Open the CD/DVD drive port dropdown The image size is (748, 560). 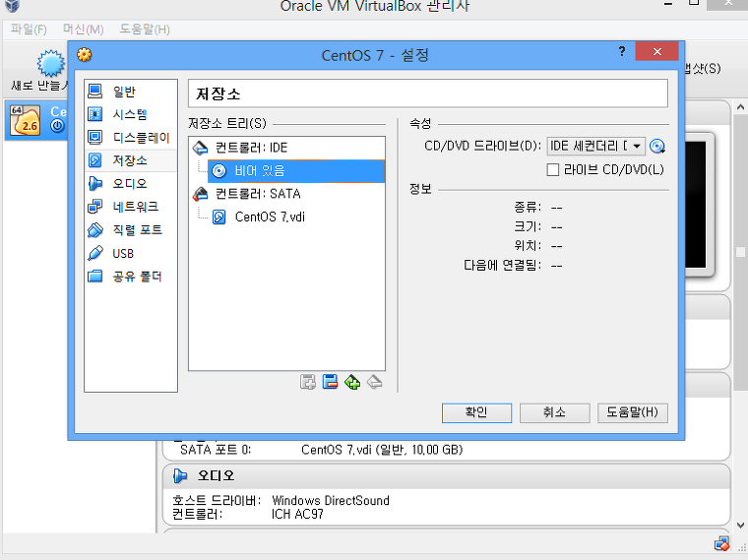click(x=595, y=146)
